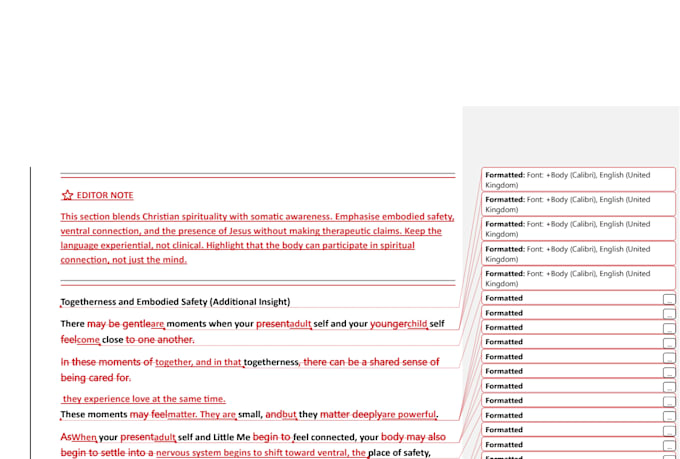Click the deleted phrase "being cared for."
The width and height of the screenshot is (680, 459).
coord(96,377)
